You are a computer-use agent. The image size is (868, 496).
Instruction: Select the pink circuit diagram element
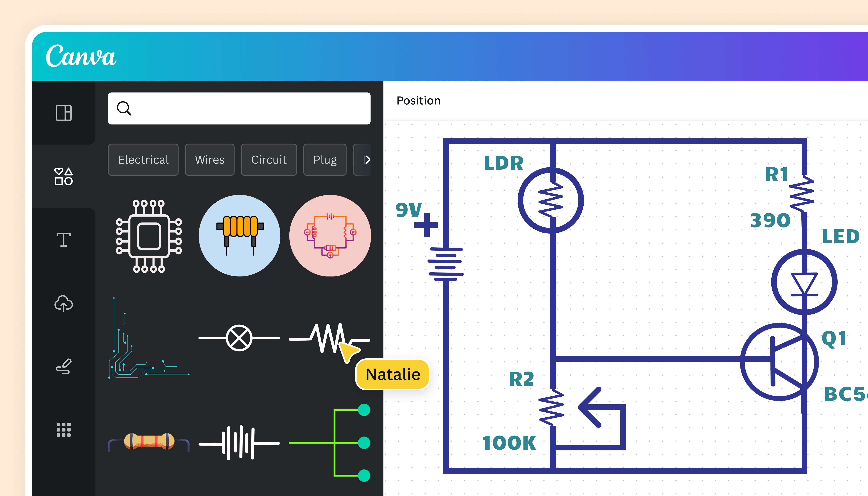[x=330, y=234]
